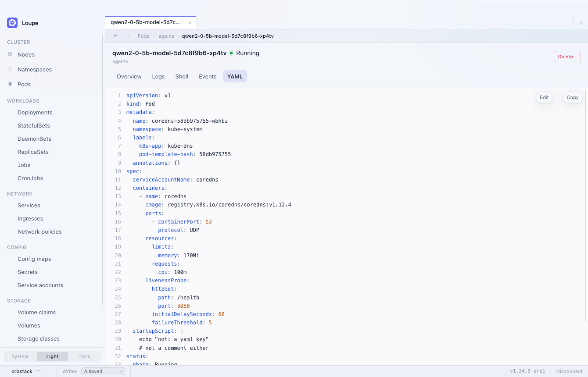Select the Dark theme option
588x377 pixels.
click(85, 356)
